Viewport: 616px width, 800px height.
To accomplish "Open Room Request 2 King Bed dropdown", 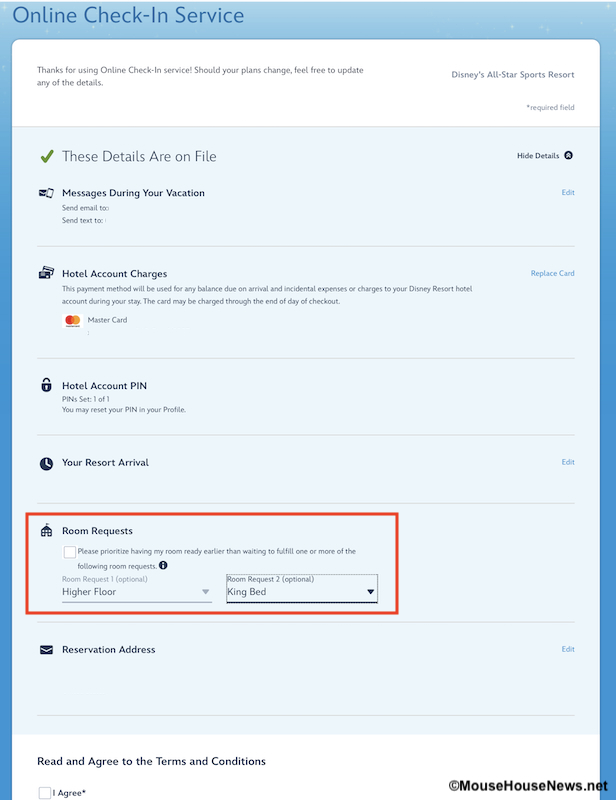I will point(302,592).
